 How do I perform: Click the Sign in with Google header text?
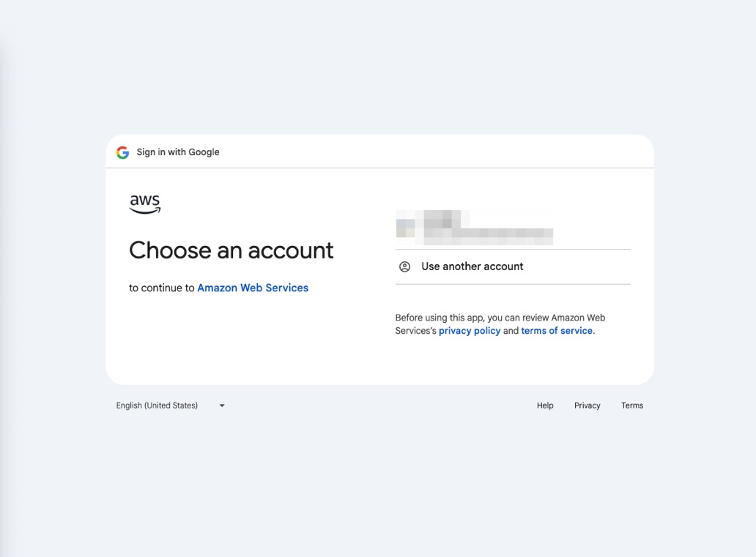point(178,152)
